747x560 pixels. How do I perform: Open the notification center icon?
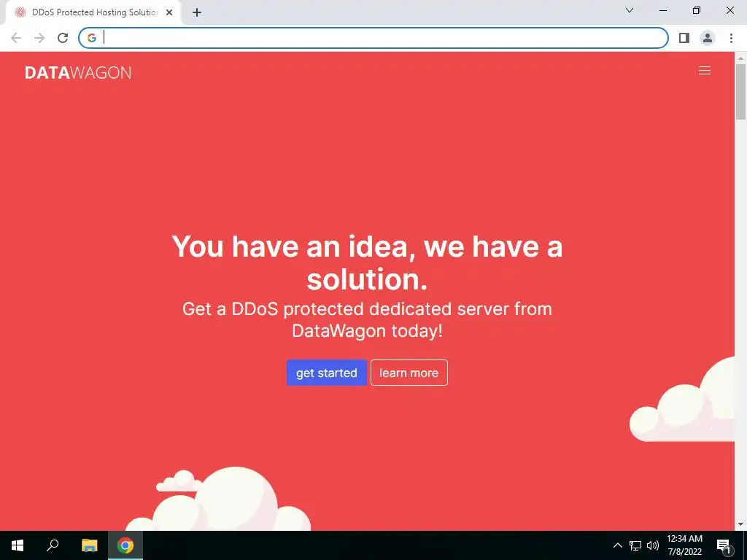[x=724, y=545]
